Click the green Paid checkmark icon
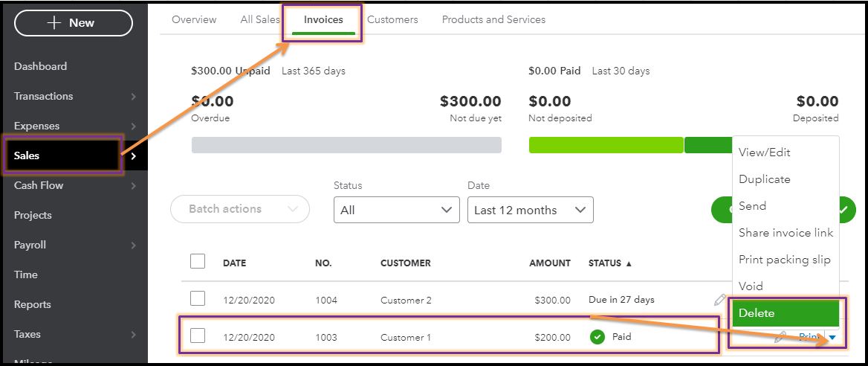This screenshot has height=366, width=868. pos(597,337)
